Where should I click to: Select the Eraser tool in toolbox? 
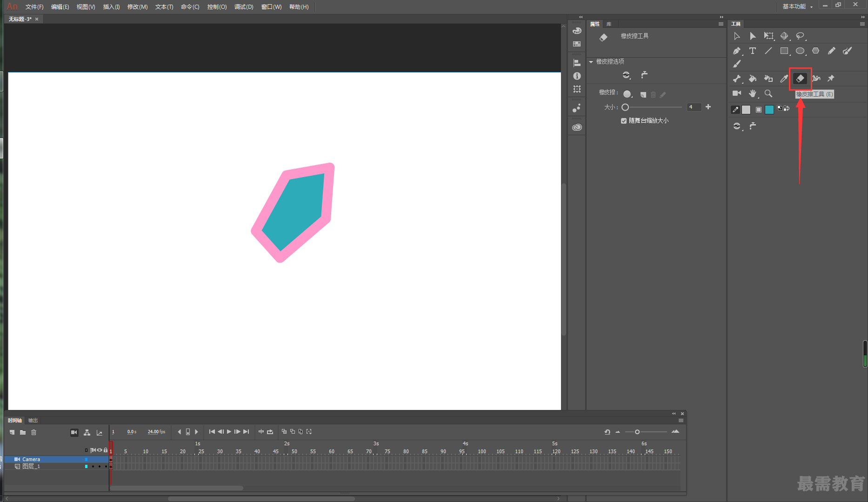click(800, 79)
